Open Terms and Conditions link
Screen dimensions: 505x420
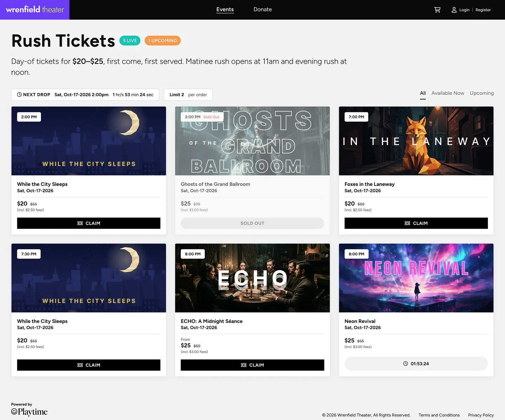(439, 415)
